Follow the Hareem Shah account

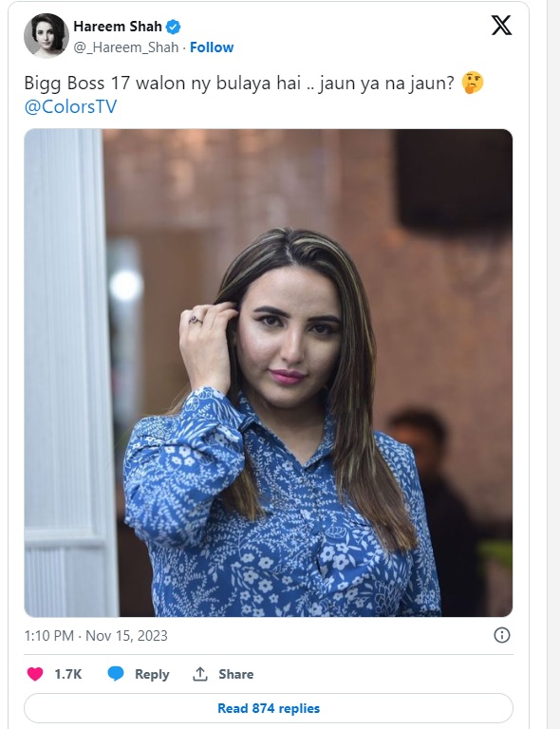[212, 47]
